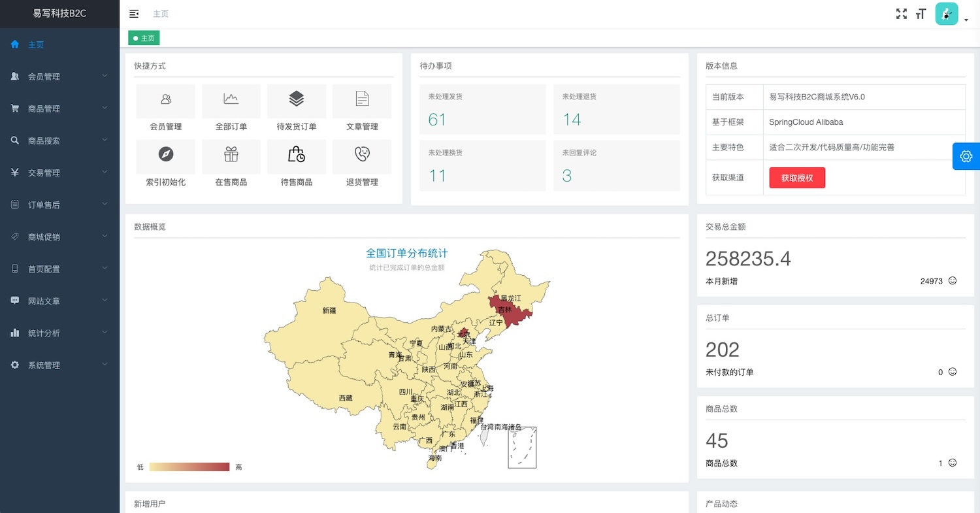This screenshot has width=980, height=513.
Task: Click the 主页 breadcrumb in header
Action: tap(161, 14)
